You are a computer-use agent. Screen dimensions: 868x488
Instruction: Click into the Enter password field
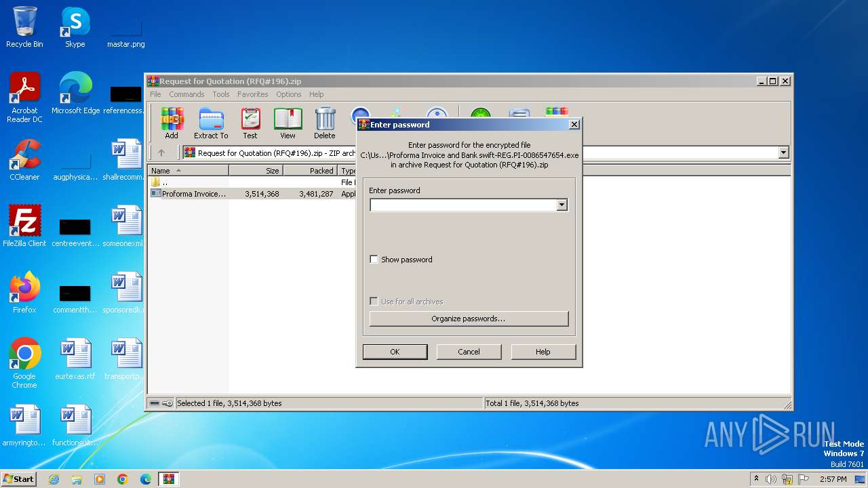(463, 205)
